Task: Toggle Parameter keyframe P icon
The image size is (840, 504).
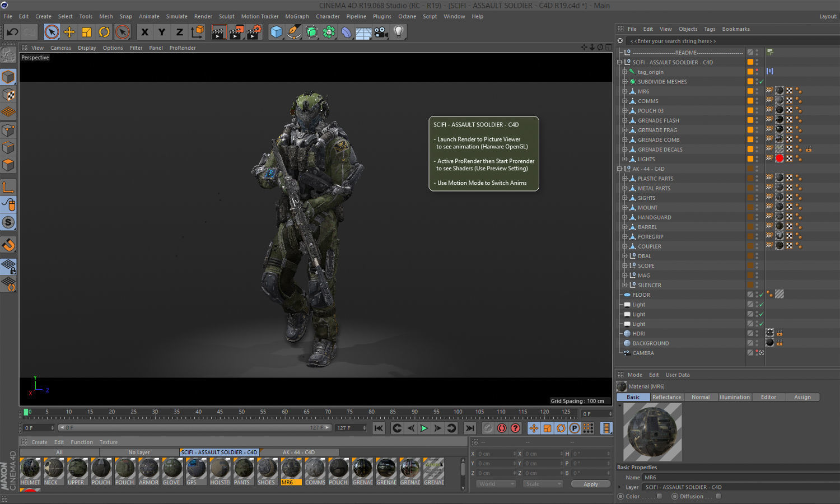Action: (x=575, y=428)
